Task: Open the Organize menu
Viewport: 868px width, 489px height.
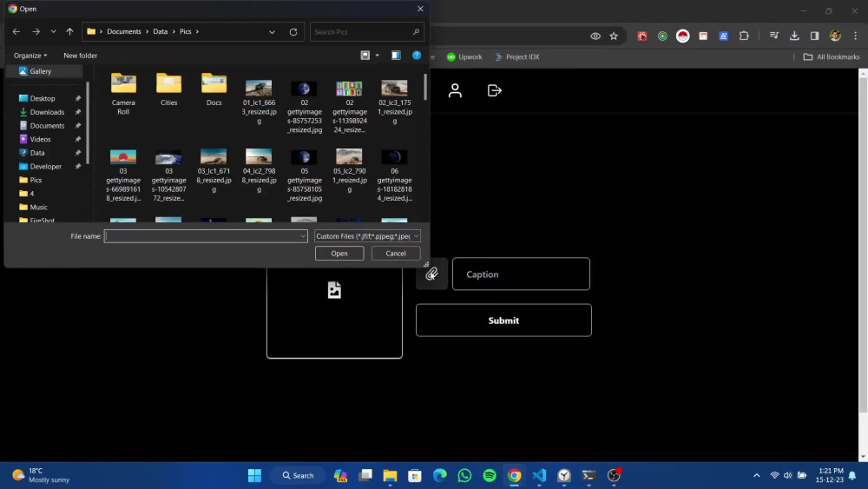Action: (30, 56)
